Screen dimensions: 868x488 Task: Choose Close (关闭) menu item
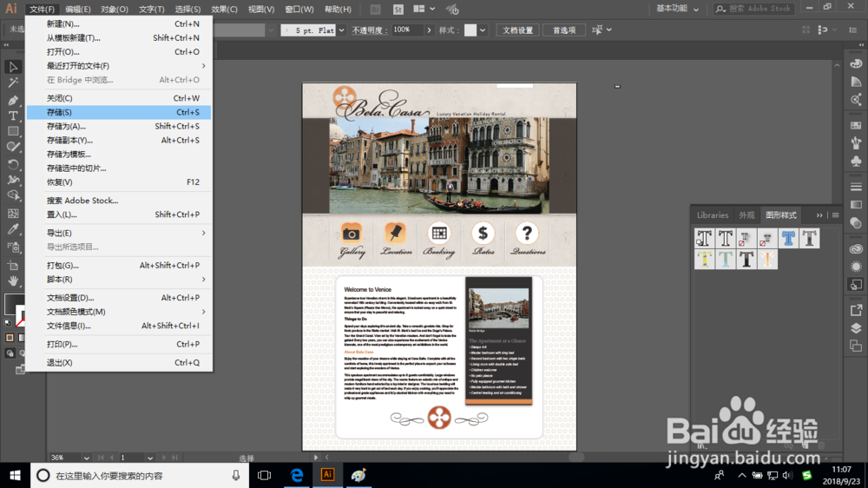coord(119,98)
